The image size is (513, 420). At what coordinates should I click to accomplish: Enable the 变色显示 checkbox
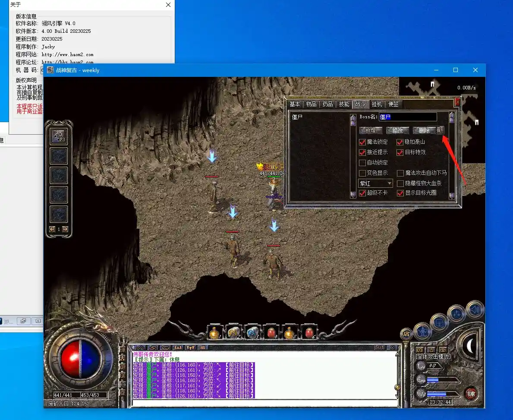(362, 173)
